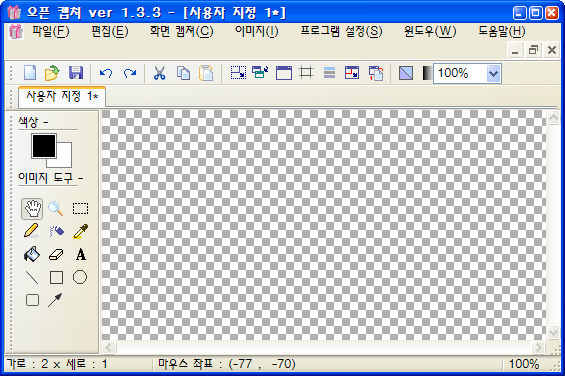Click the repeat capture icon
565x376 pixels.
click(375, 73)
